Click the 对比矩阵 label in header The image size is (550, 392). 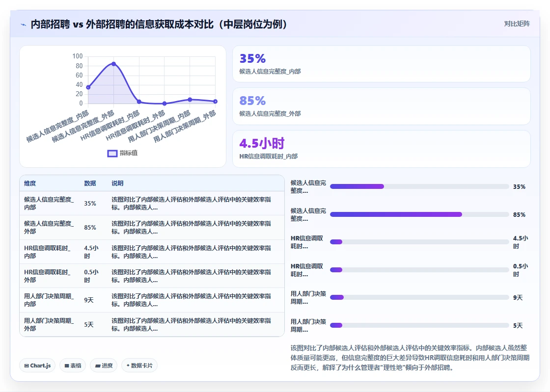click(x=517, y=24)
